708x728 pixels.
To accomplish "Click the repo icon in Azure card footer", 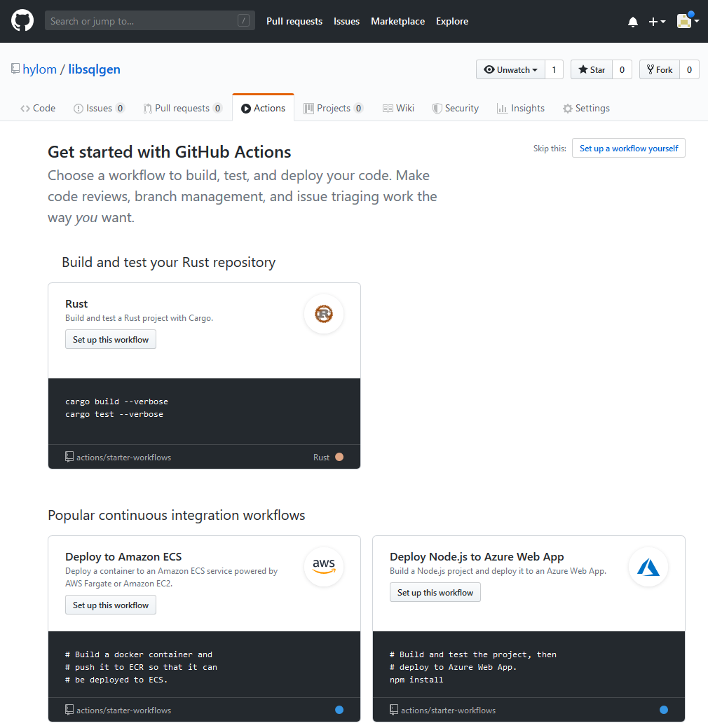I will click(x=393, y=709).
